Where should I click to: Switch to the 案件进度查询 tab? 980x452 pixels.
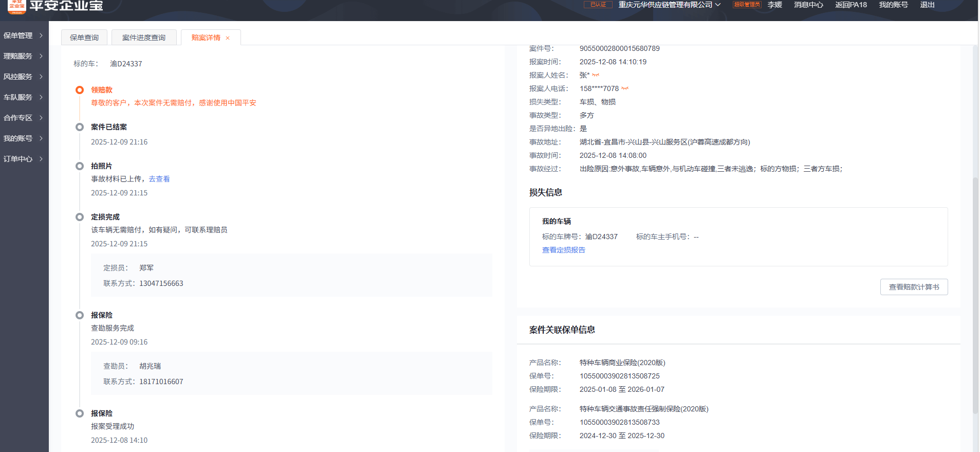pyautogui.click(x=144, y=38)
